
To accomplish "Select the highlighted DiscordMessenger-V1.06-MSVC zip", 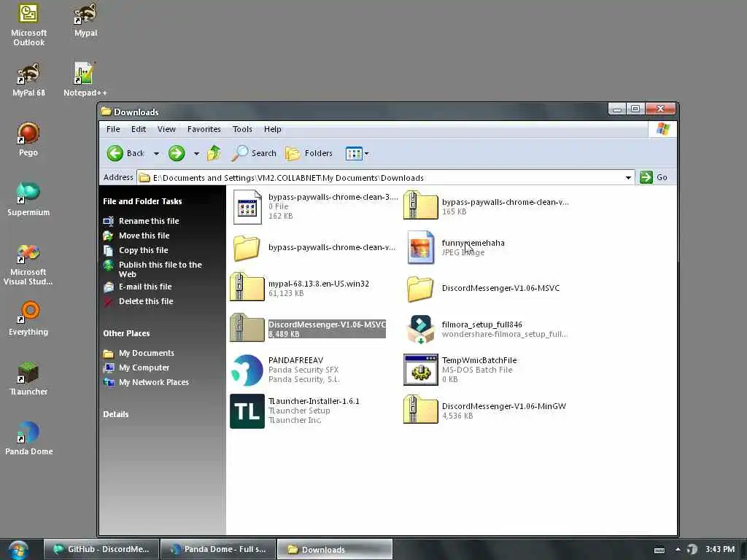I will pyautogui.click(x=308, y=329).
